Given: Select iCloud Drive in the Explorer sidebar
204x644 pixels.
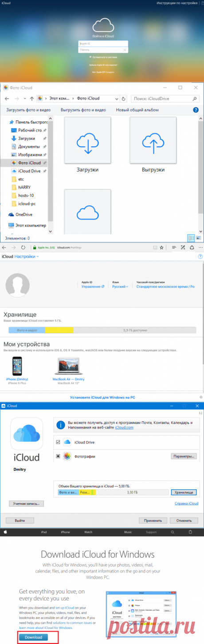Looking at the screenshot, I should click(29, 171).
